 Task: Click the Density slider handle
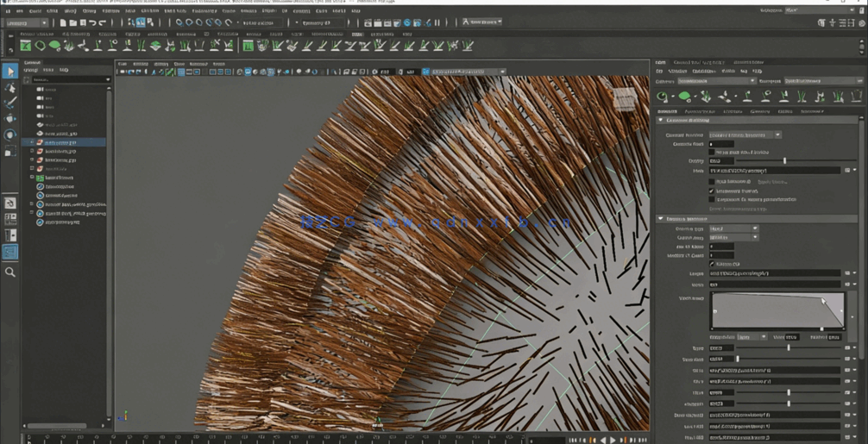click(x=784, y=160)
